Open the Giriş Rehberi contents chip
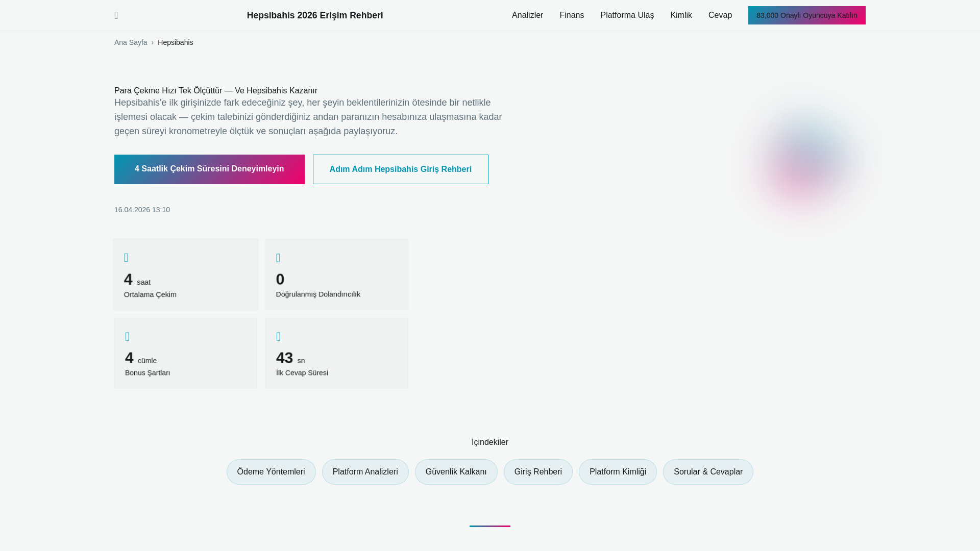 click(x=538, y=472)
